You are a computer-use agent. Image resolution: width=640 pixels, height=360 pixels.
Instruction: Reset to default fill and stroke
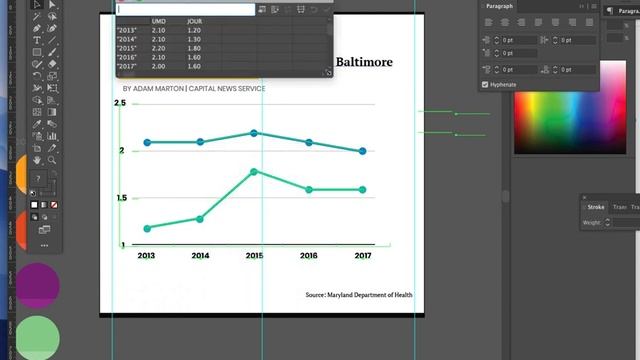33,193
